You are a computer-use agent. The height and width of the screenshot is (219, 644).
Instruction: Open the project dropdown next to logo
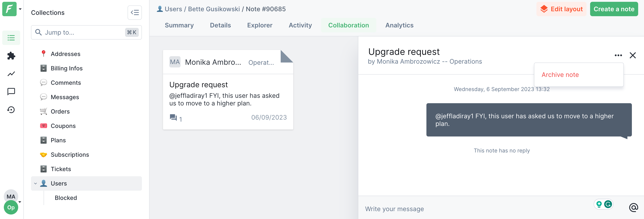20,9
